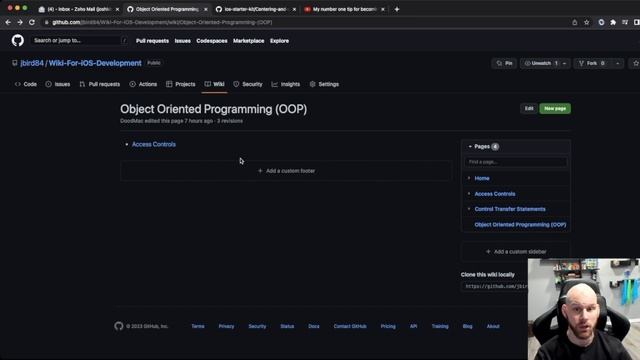Open the Docs footer link
Screen dimensions: 640x360
click(314, 327)
